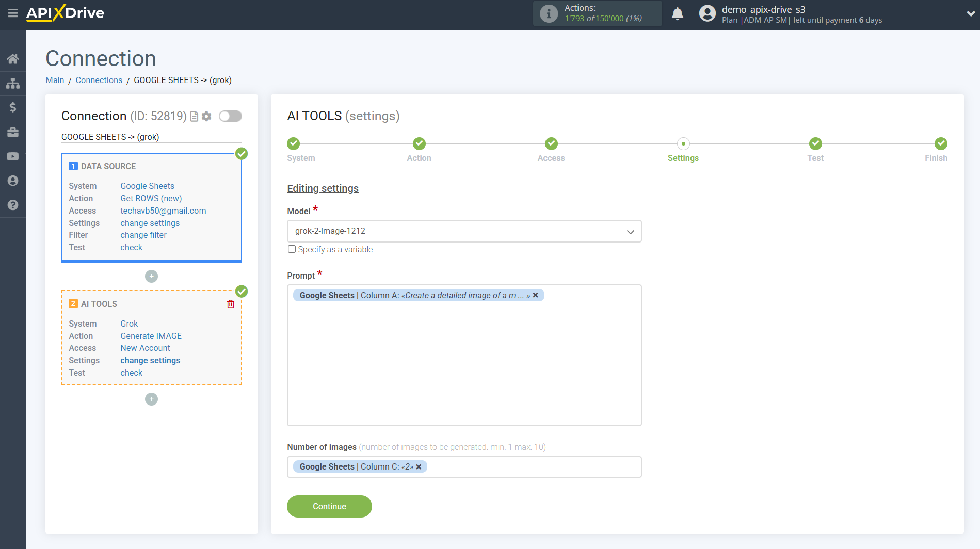Open the notifications bell
The width and height of the screenshot is (980, 549).
[678, 14]
